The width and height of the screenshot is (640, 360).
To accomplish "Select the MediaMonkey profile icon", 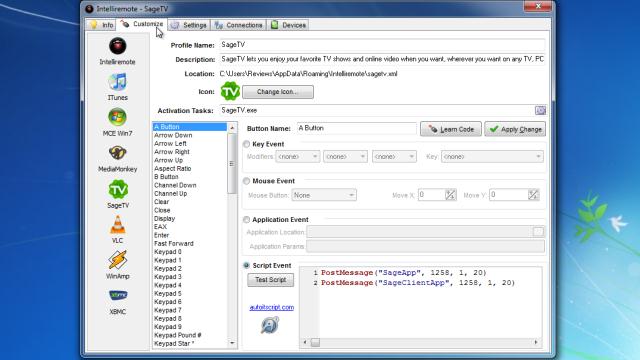I will (x=118, y=153).
